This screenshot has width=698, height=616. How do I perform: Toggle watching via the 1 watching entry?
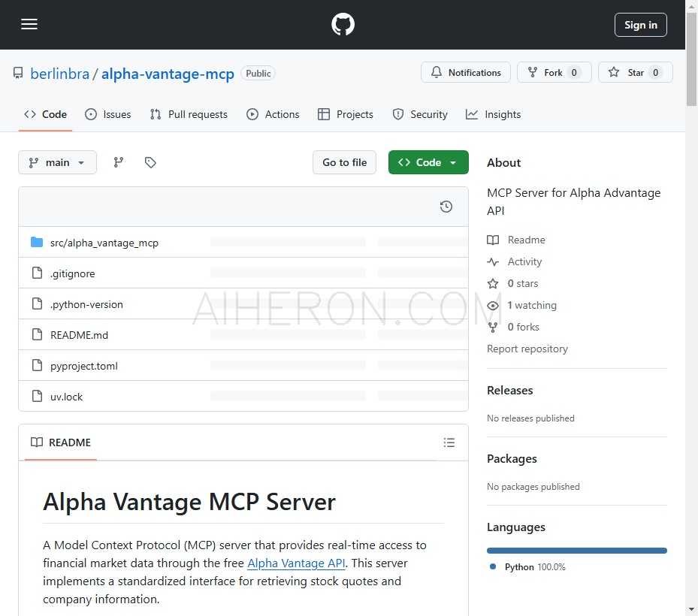click(x=531, y=305)
